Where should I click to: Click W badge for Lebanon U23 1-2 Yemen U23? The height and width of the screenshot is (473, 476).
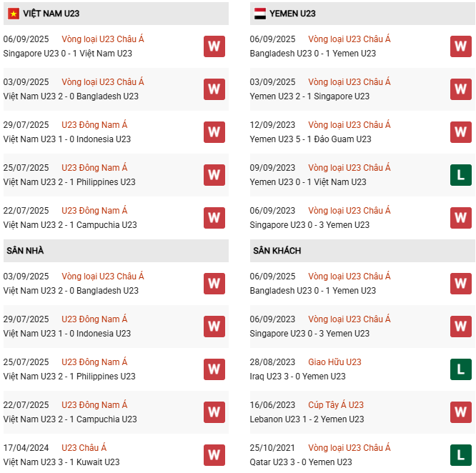pyautogui.click(x=460, y=412)
